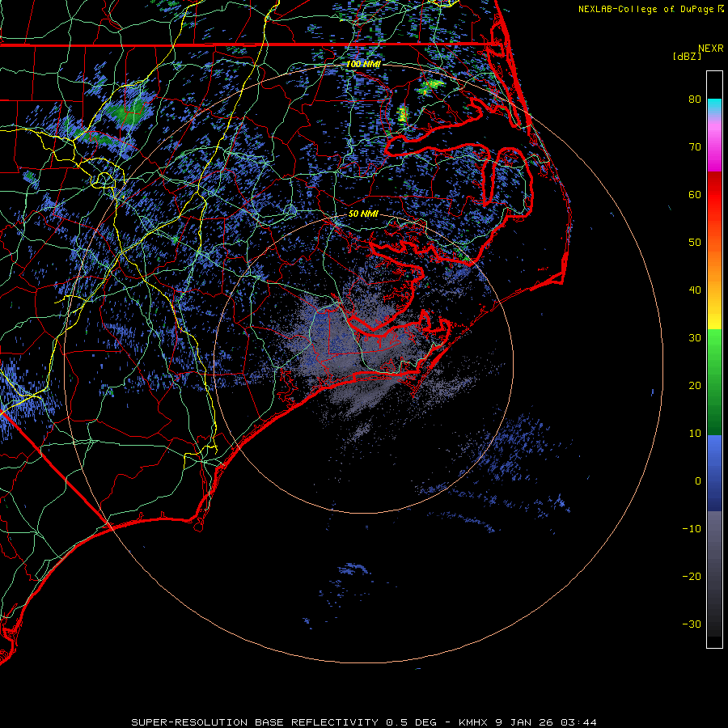Select the 10 value on dBZ scale
Image resolution: width=728 pixels, height=728 pixels.
coord(695,434)
